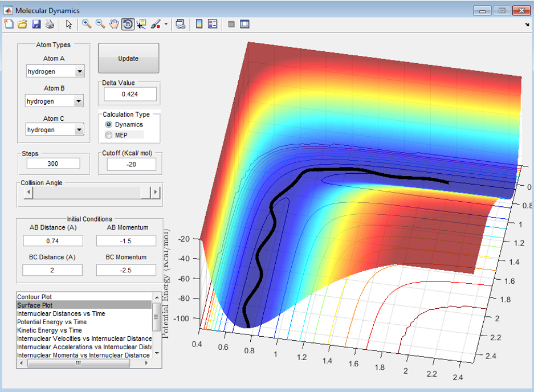Viewport: 534px width, 392px height.
Task: Open the Atom A dropdown
Action: pyautogui.click(x=79, y=71)
